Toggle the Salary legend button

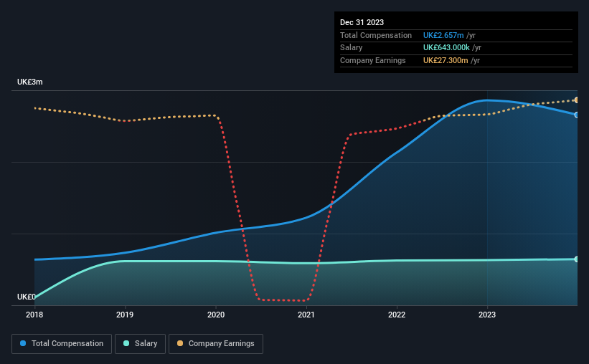[140, 344]
